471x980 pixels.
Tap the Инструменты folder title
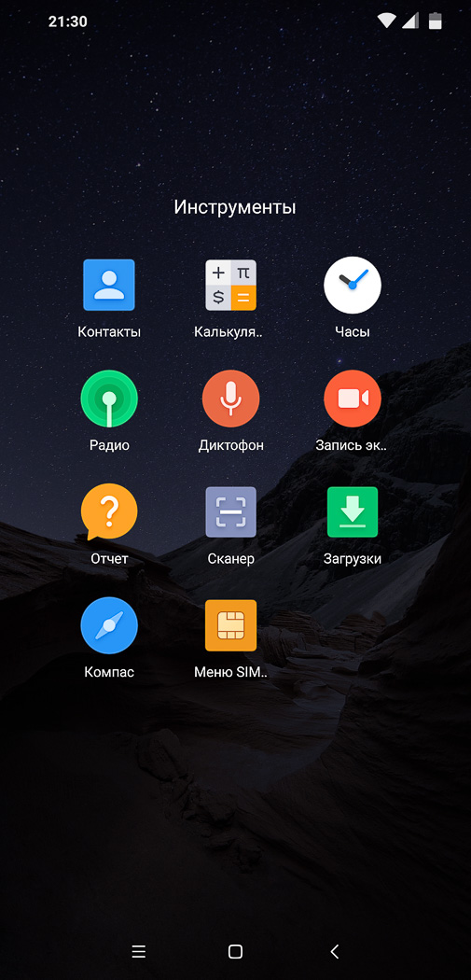(x=235, y=207)
